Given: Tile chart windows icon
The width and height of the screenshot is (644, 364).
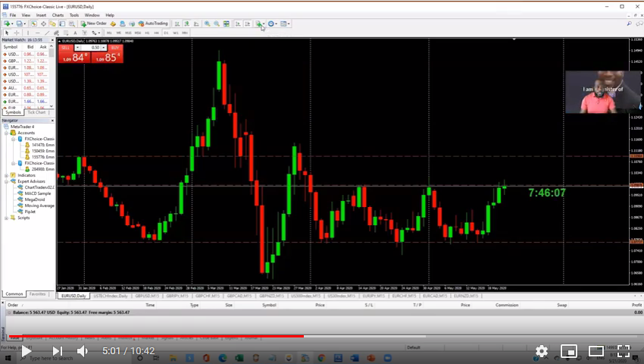Looking at the screenshot, I should click(x=227, y=24).
